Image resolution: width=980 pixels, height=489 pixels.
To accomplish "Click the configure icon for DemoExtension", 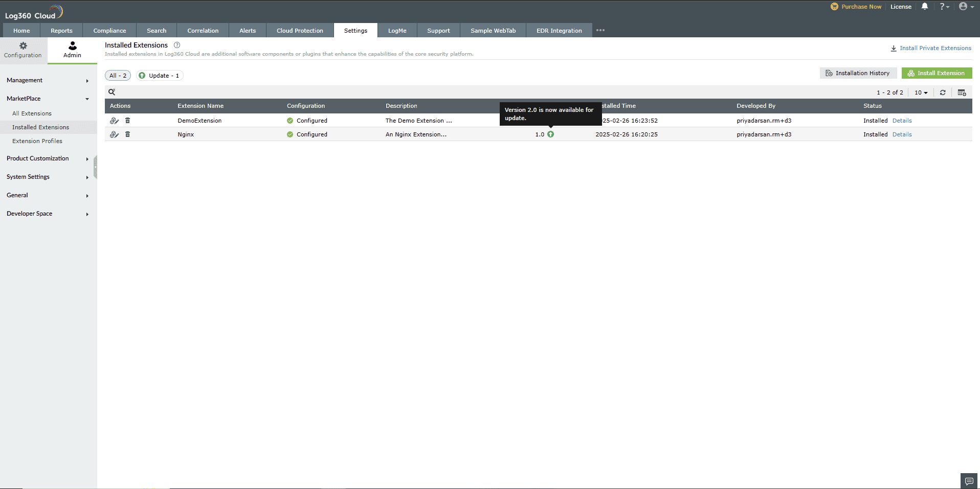I will [x=114, y=121].
